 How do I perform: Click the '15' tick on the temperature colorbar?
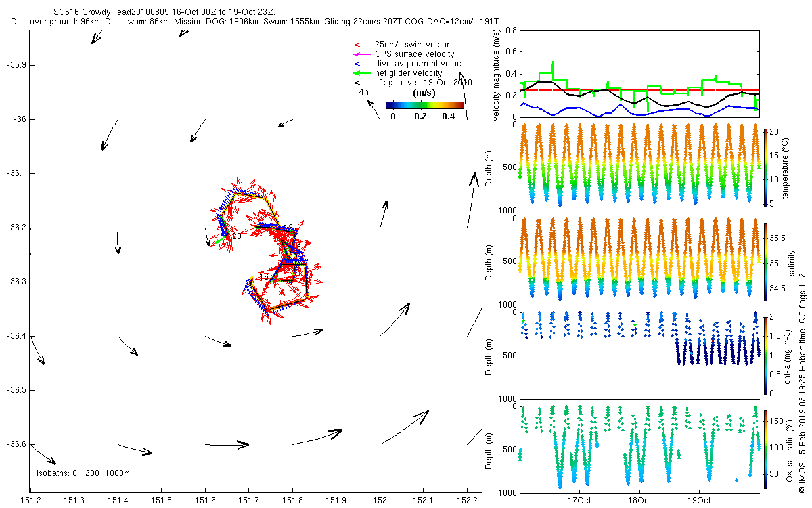coord(775,156)
